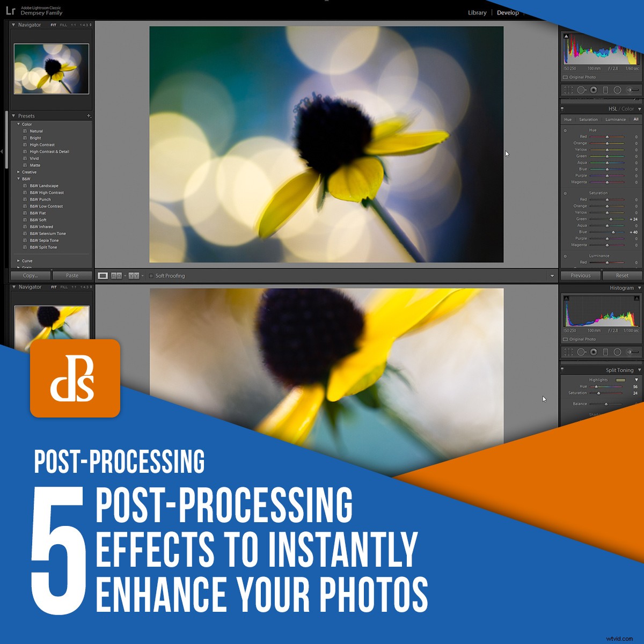Activate the Before/After views icon
644x644 pixels.
pos(118,275)
